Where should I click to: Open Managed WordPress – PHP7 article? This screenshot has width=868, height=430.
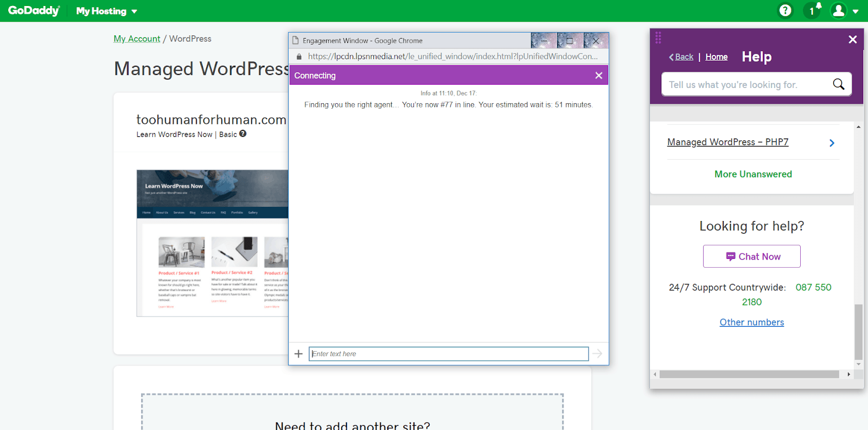(x=727, y=142)
